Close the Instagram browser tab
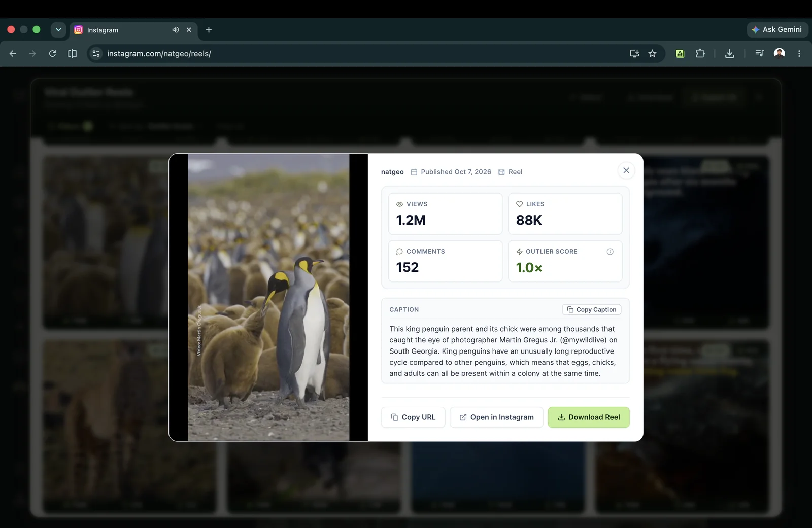812x528 pixels. tap(189, 30)
